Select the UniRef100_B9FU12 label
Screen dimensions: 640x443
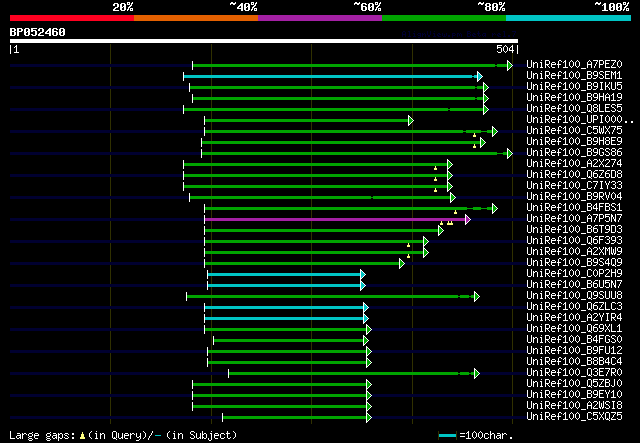click(x=574, y=351)
